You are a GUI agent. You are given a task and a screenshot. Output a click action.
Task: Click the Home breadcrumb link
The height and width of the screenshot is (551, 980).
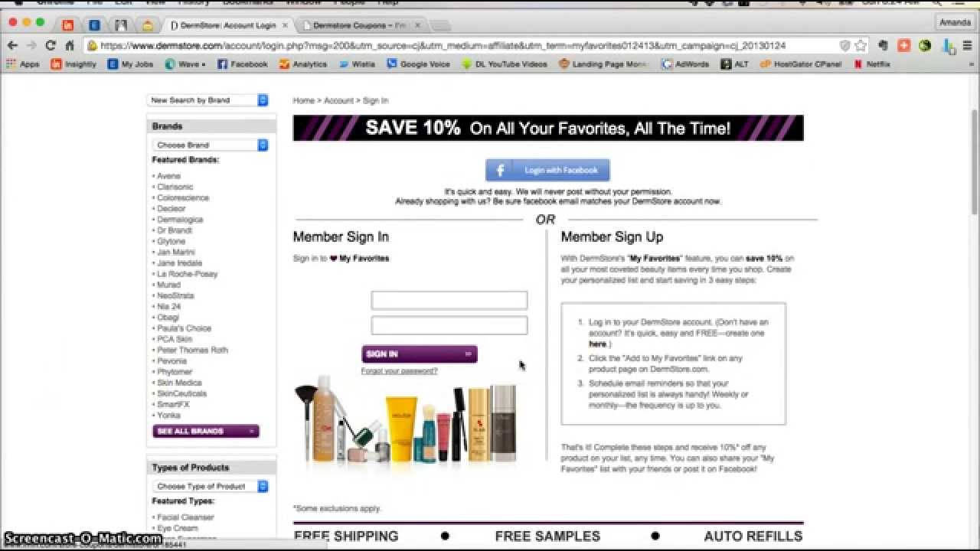(303, 100)
